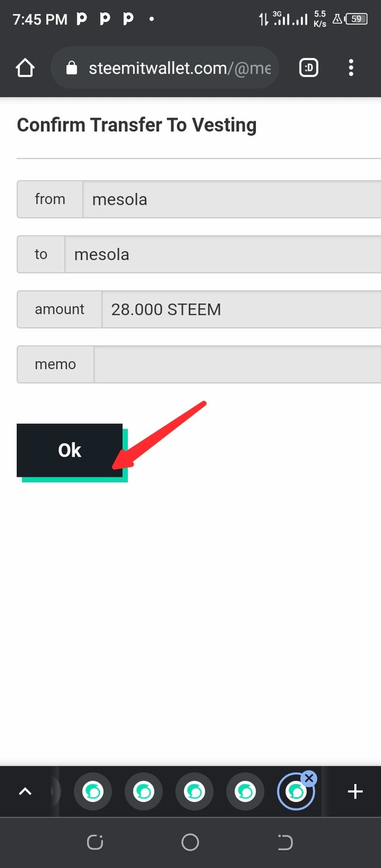Open the Chrome tab switcher icon
The image size is (381, 868).
click(308, 67)
